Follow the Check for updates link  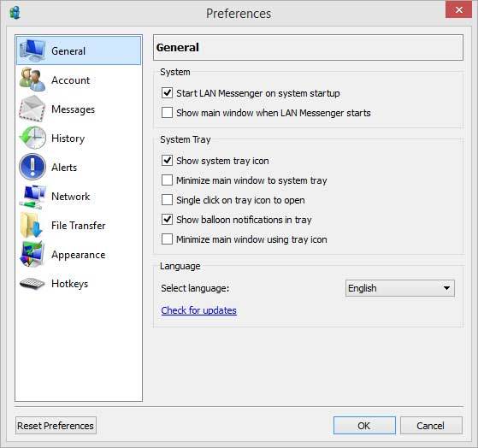198,310
